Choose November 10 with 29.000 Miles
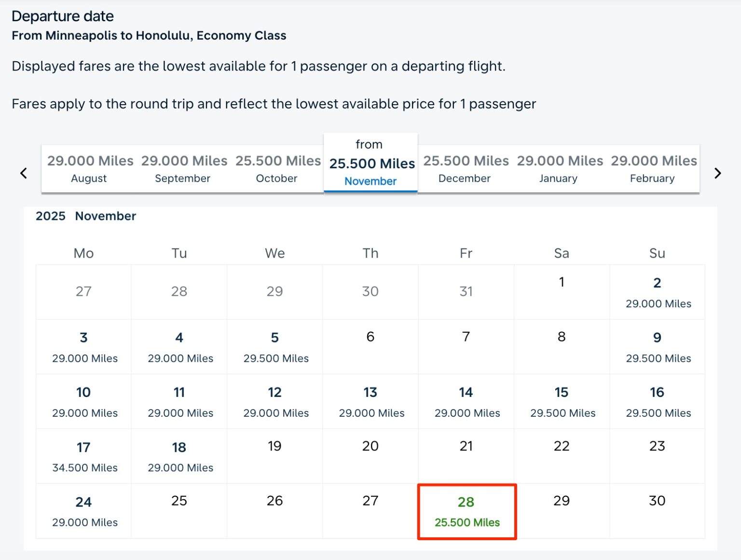Viewport: 741px width, 560px height. pos(83,401)
